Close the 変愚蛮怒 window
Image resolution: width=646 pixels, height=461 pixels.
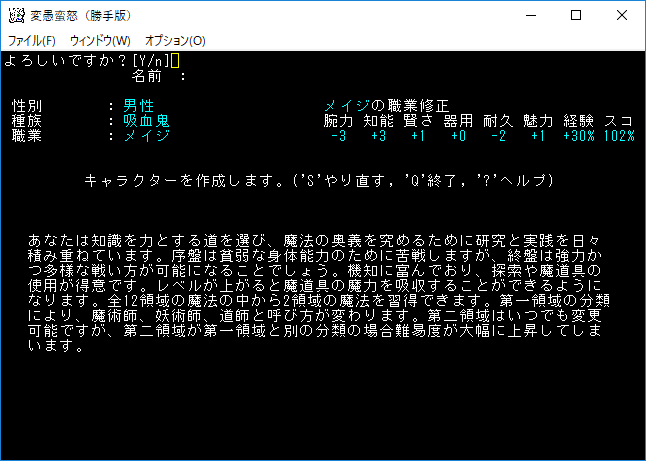(x=622, y=16)
